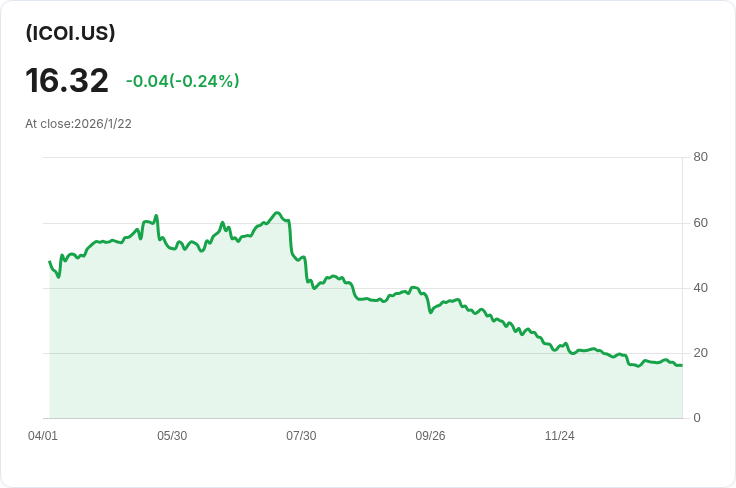The width and height of the screenshot is (736, 488).
Task: Select the 16.32 price value
Action: pyautogui.click(x=67, y=81)
